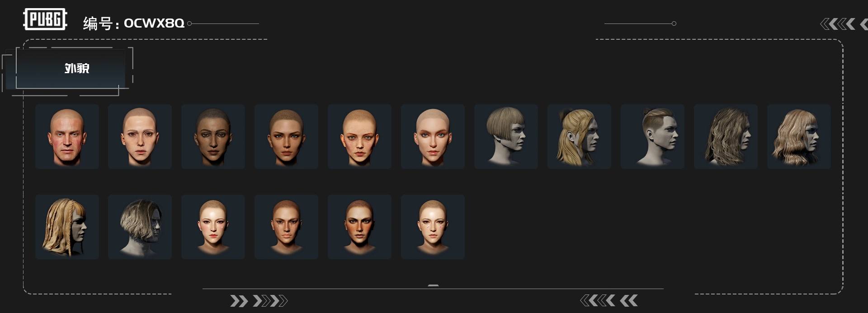This screenshot has height=313, width=868.
Task: Select the ash-grey messy bob hairstyle
Action: (x=140, y=227)
